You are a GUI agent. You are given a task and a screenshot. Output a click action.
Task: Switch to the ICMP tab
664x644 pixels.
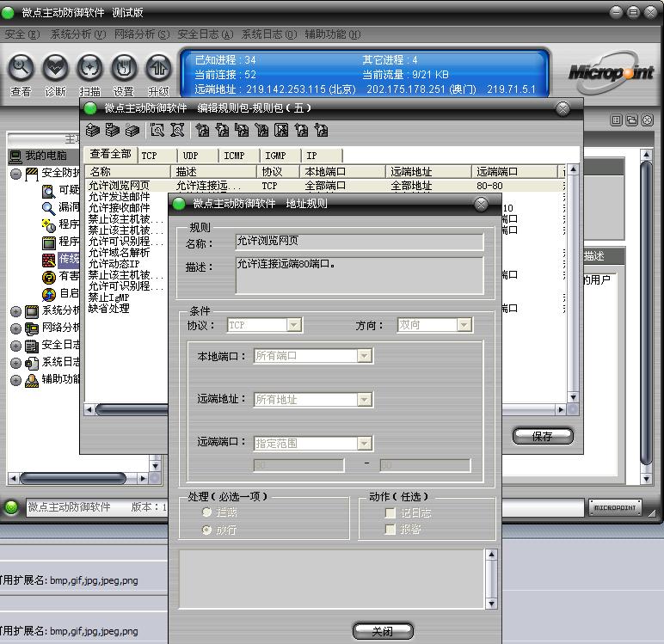(239, 156)
